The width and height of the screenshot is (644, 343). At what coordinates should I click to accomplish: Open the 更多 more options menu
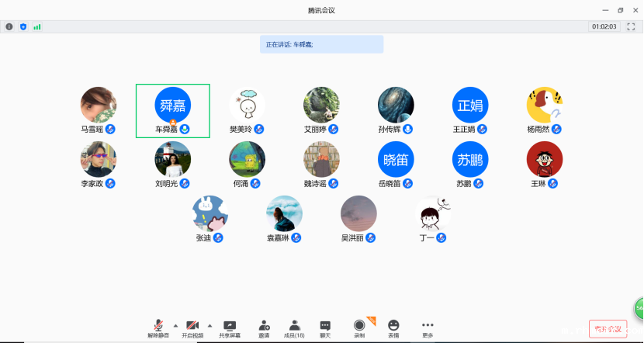pos(428,327)
